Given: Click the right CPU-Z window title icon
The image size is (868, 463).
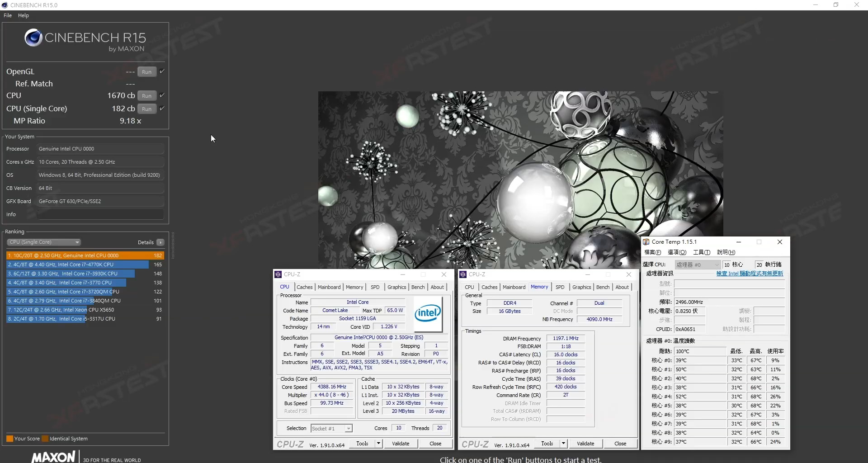Looking at the screenshot, I should point(463,274).
